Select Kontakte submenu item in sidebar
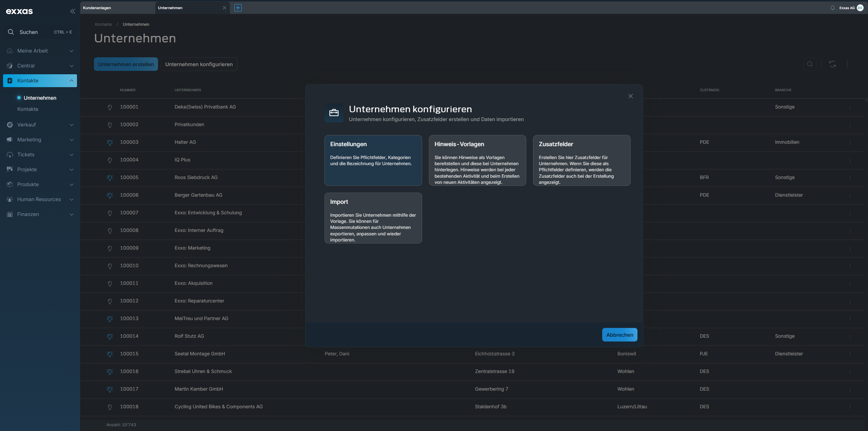The width and height of the screenshot is (868, 431). 28,109
